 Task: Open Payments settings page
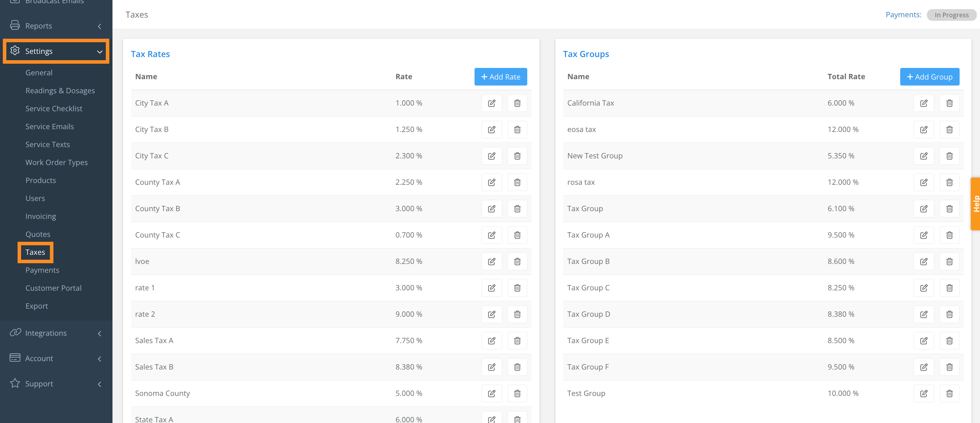42,270
